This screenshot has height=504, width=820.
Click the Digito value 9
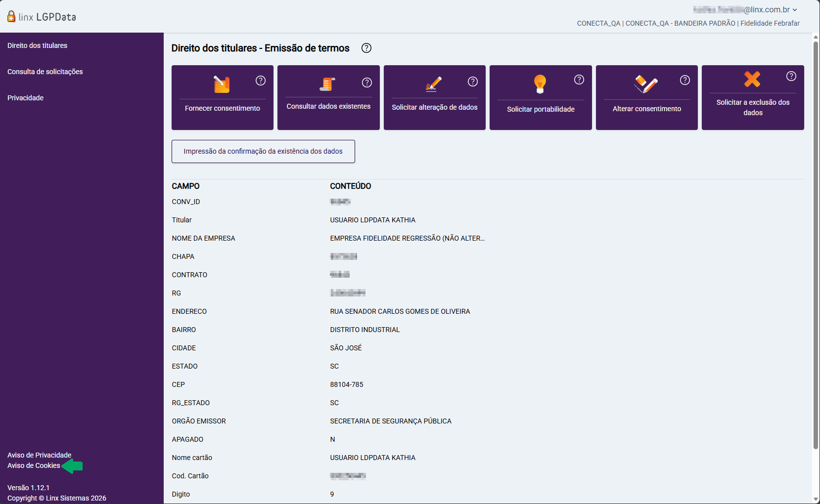(332, 494)
